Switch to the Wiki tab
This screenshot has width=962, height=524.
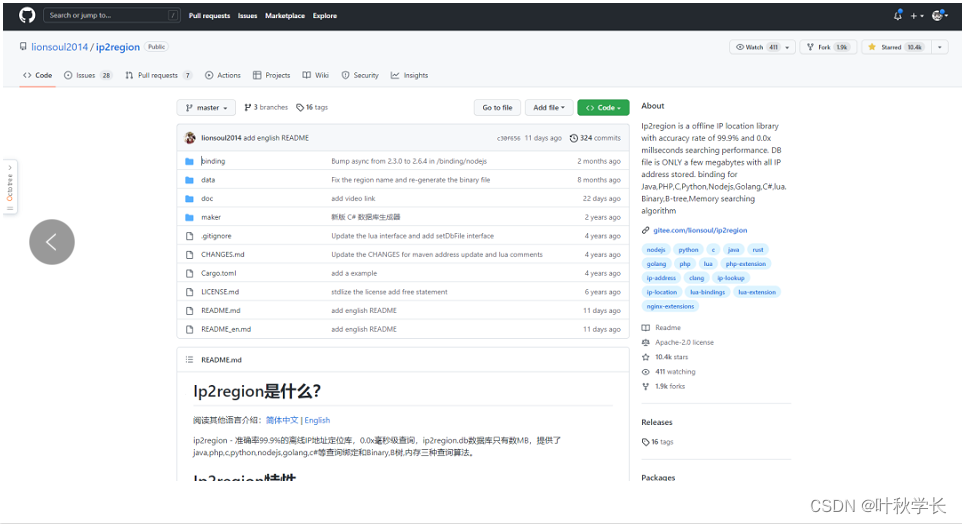coord(315,75)
